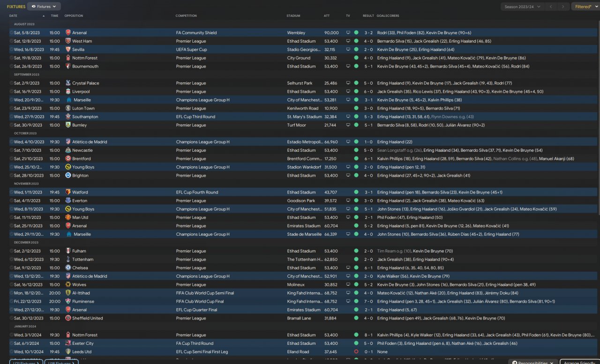The width and height of the screenshot is (600, 364).
Task: Tick the check circle on the Liverpool 16/9/2023 row
Action: click(x=12, y=92)
